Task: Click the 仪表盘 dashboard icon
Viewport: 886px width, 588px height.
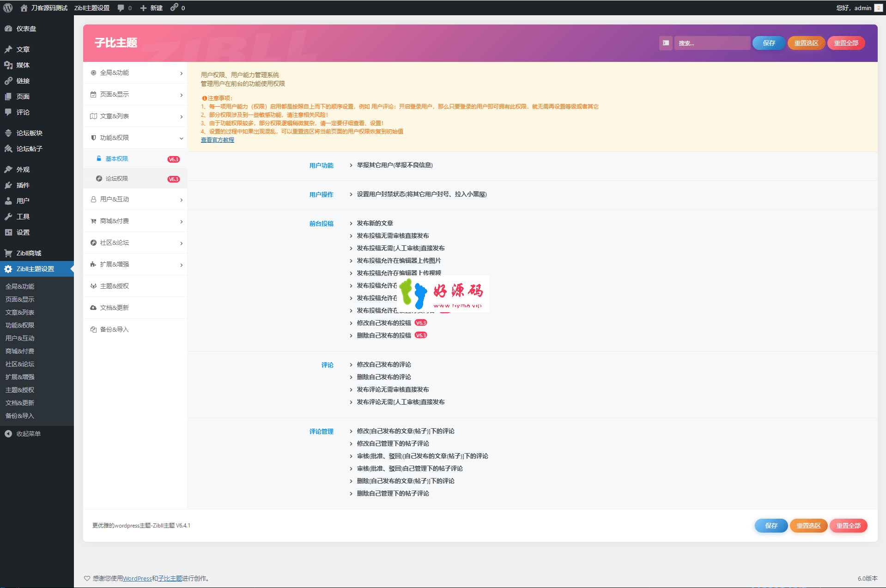Action: (8, 29)
